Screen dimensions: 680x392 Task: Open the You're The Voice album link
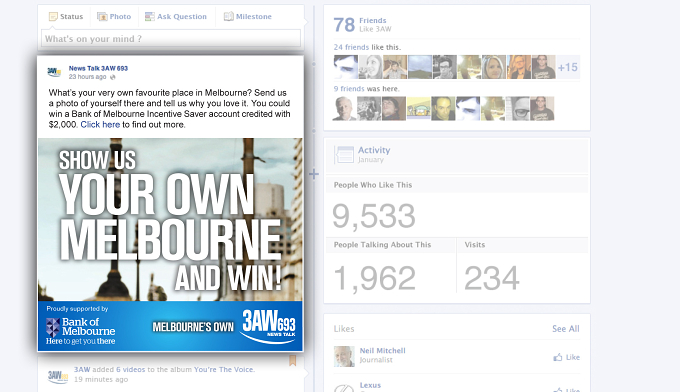224,369
